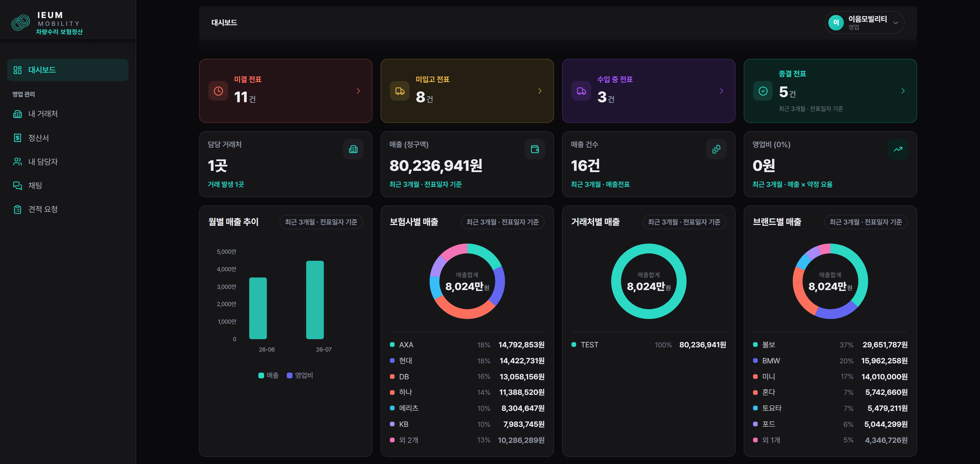Image resolution: width=980 pixels, height=464 pixels.
Task: Select the 하나 insurer row
Action: (467, 393)
